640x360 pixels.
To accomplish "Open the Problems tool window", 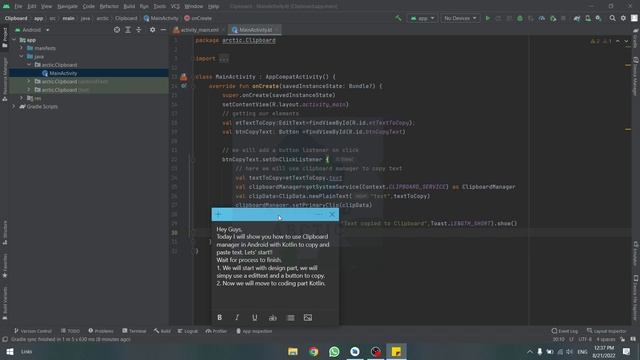I will click(101, 331).
